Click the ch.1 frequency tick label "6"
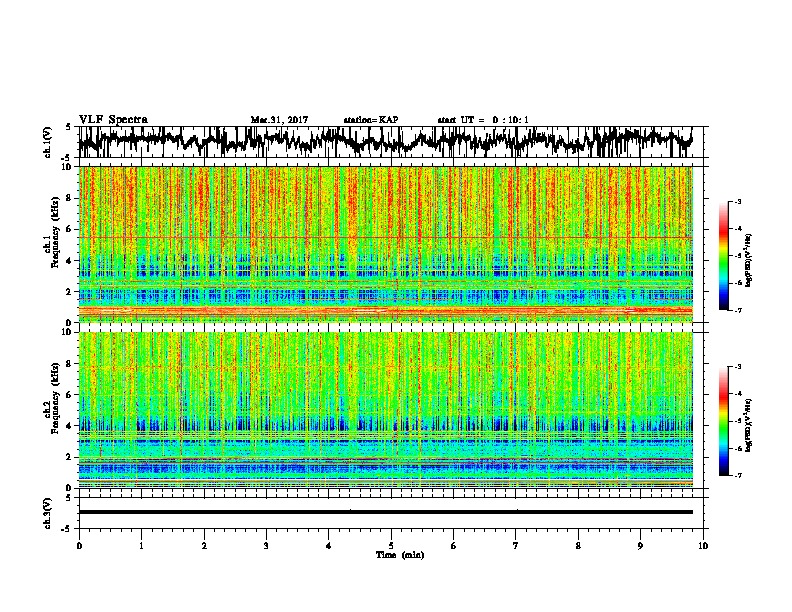 [x=69, y=229]
